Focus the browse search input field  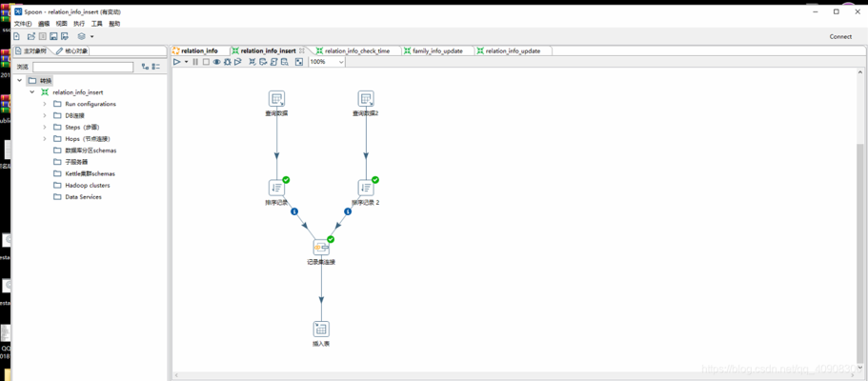(83, 67)
